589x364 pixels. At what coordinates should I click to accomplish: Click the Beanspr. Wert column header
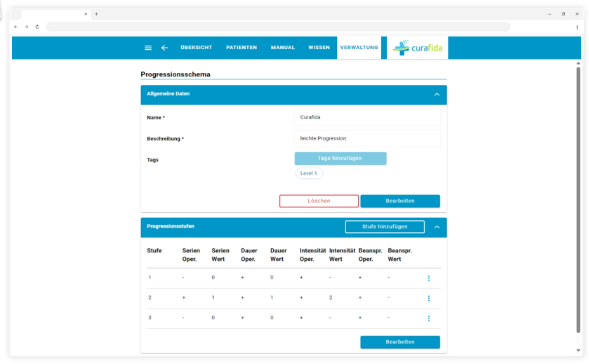click(399, 255)
